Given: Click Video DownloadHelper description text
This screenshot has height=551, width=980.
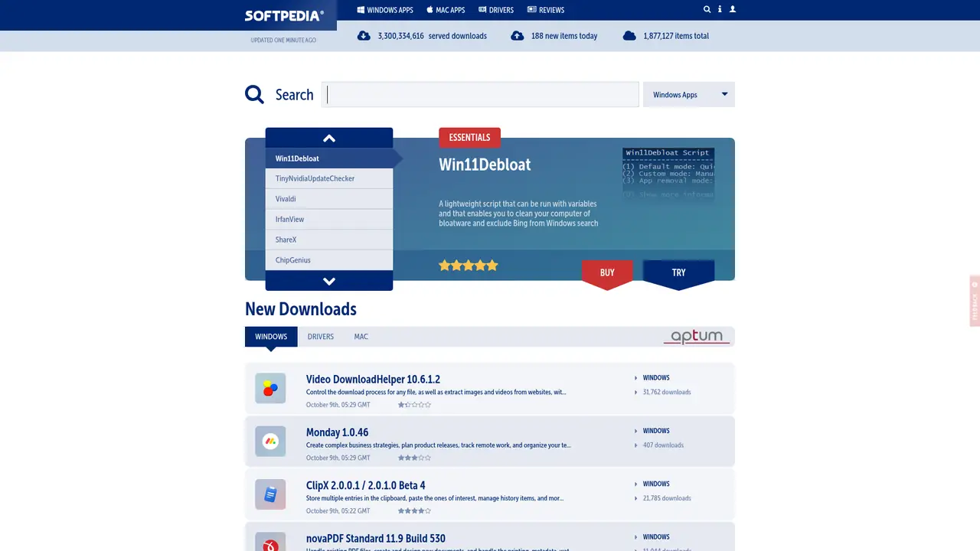Looking at the screenshot, I should [436, 392].
